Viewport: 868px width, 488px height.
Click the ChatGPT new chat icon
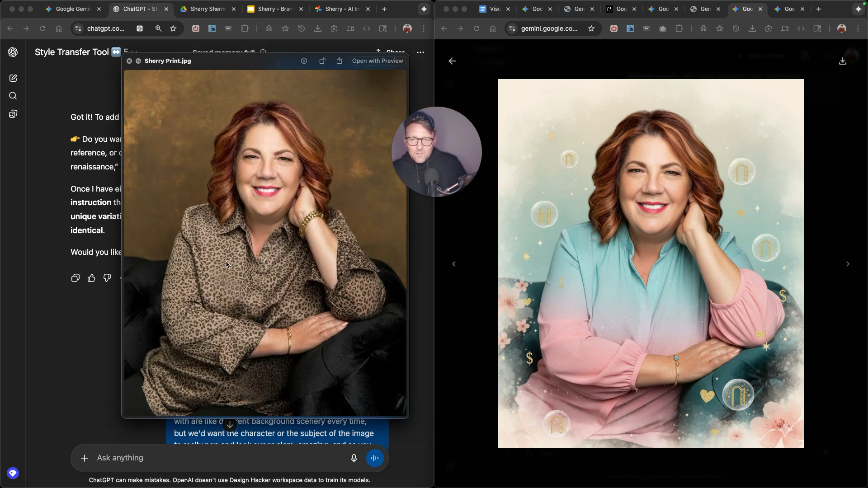(13, 78)
